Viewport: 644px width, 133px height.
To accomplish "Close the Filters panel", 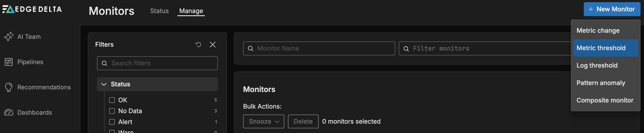I will [x=212, y=44].
